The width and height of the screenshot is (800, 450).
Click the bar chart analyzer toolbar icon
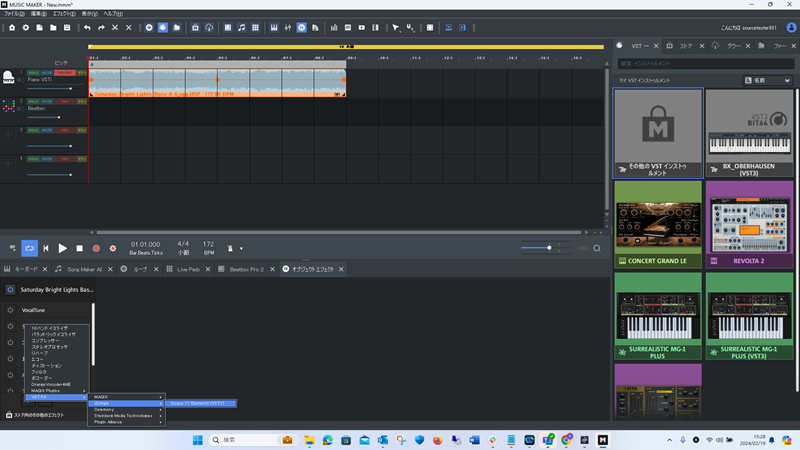click(x=334, y=28)
